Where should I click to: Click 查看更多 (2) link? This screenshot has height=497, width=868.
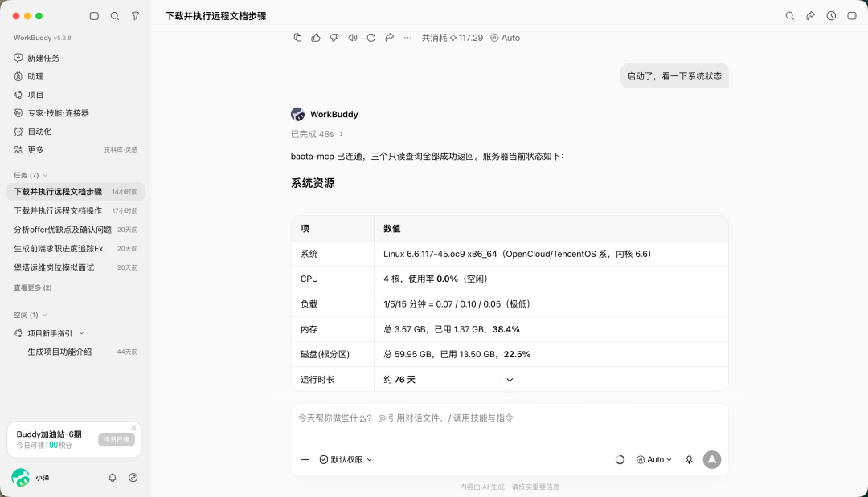[x=33, y=287]
